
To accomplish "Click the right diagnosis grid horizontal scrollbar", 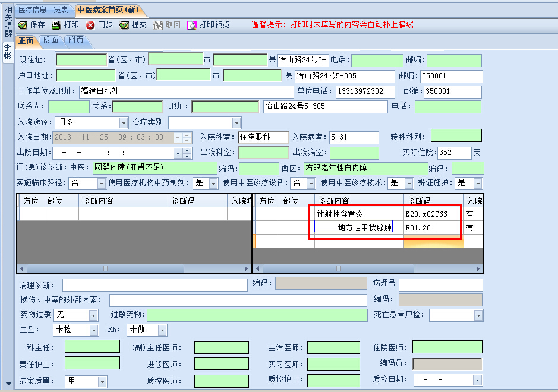I will coord(339,268).
